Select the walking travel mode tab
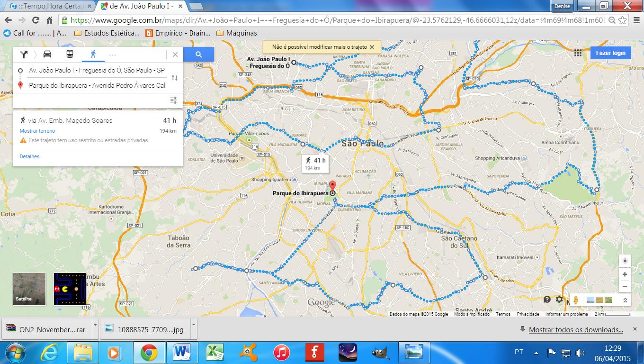644x364 pixels. [93, 54]
